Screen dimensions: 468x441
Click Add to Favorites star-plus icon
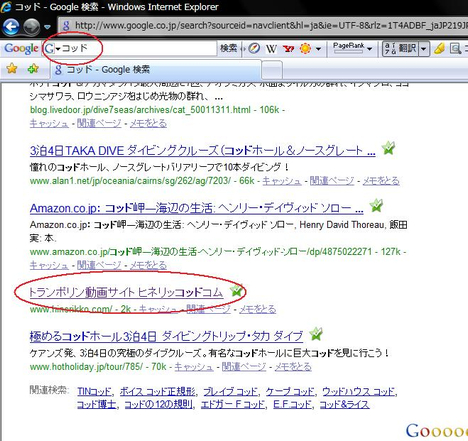coord(33,68)
